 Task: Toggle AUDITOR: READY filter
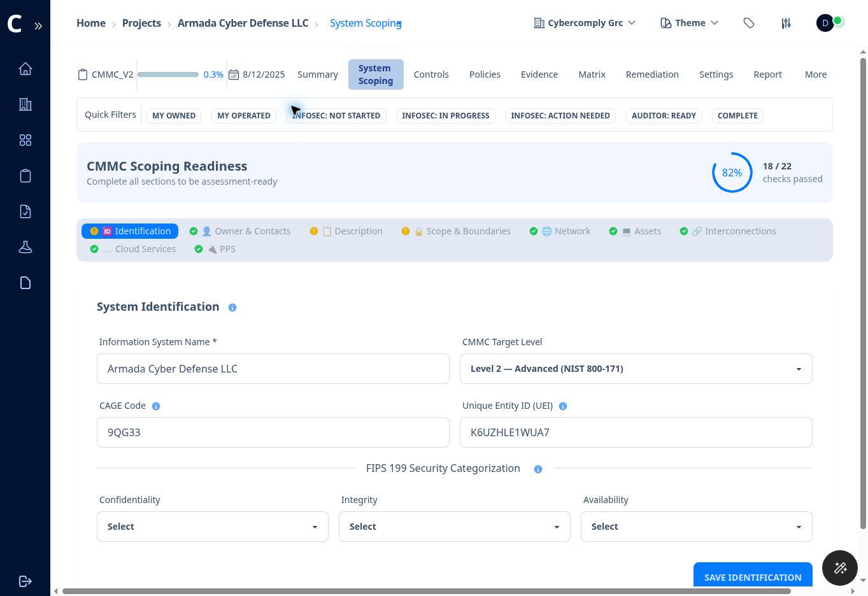[664, 116]
